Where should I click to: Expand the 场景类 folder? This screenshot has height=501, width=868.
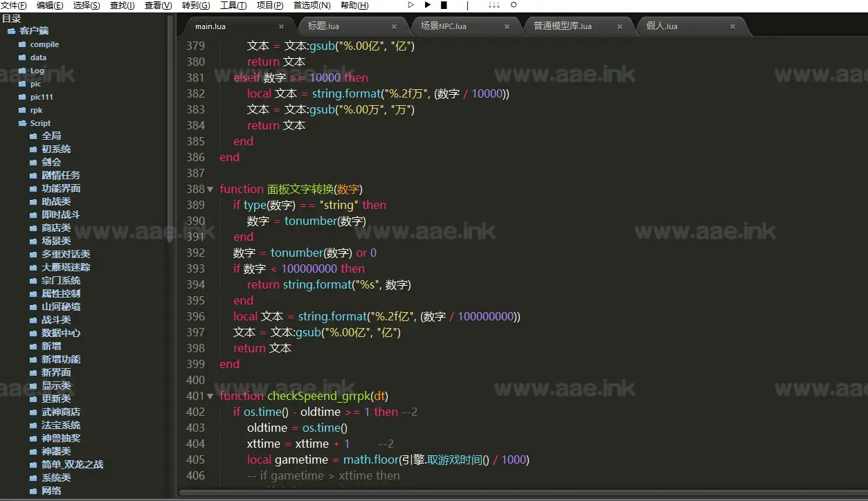pyautogui.click(x=33, y=242)
